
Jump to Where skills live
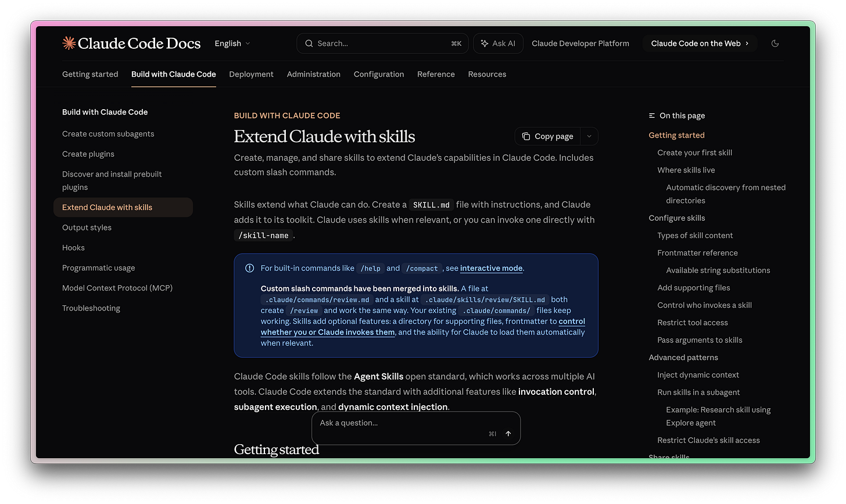[686, 170]
